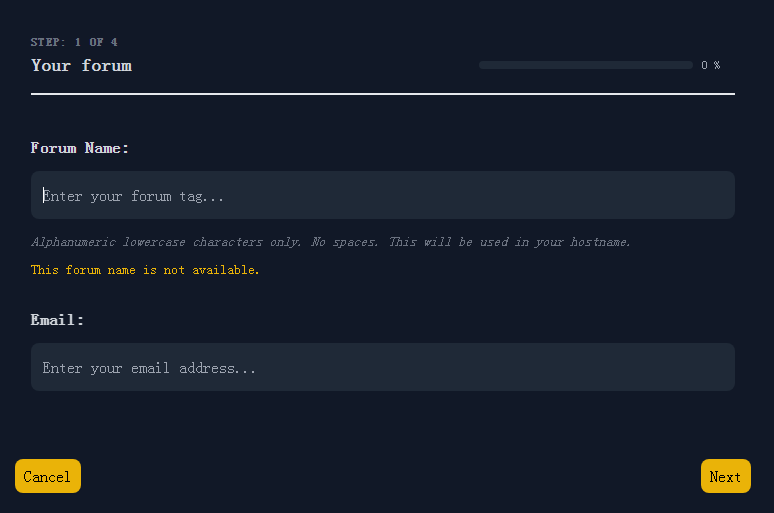774x513 pixels.
Task: Click the alphanumeric lowercase hint text
Action: [331, 242]
